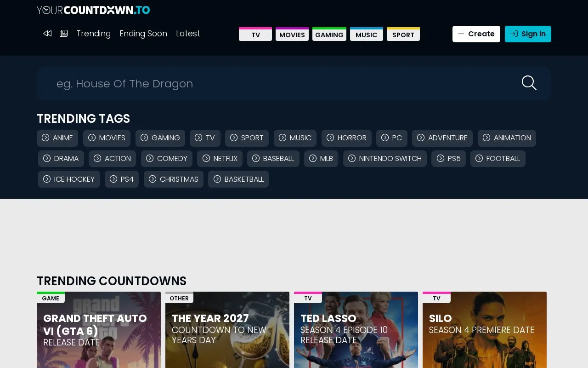Open The Year 2027 countdown card
The image size is (588, 368).
tap(227, 330)
